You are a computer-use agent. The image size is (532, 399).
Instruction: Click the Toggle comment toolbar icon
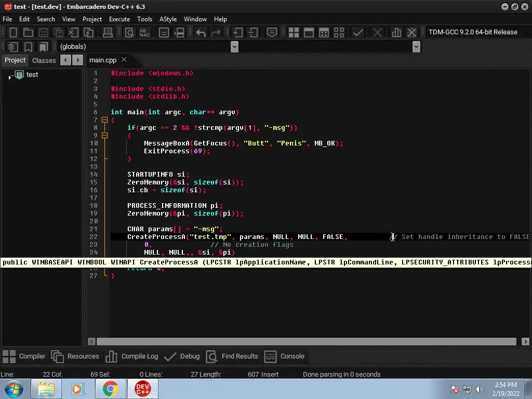click(272, 32)
